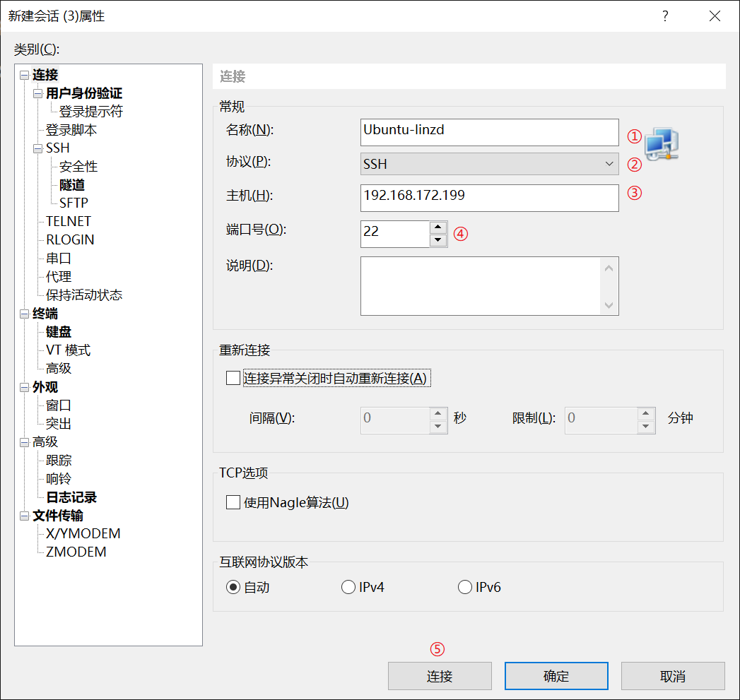This screenshot has width=740, height=700.
Task: Select the IPv6 protocol version
Action: tap(464, 586)
